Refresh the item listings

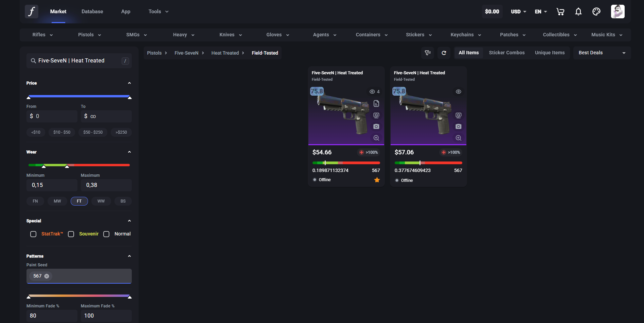(x=444, y=53)
